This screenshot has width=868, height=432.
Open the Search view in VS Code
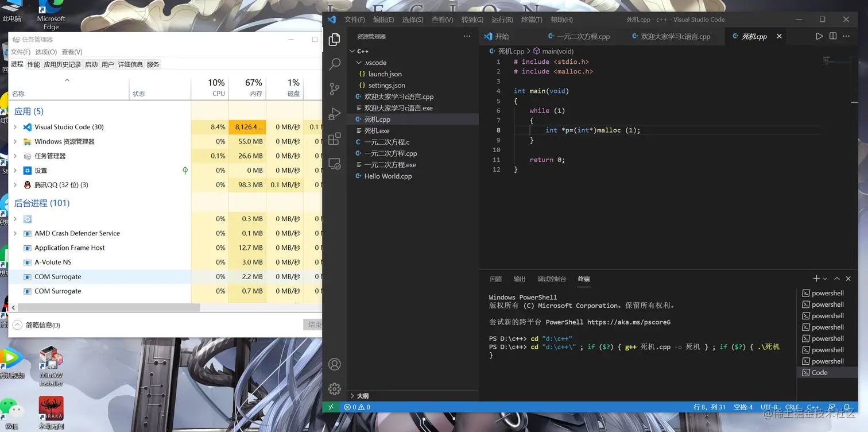tap(335, 64)
